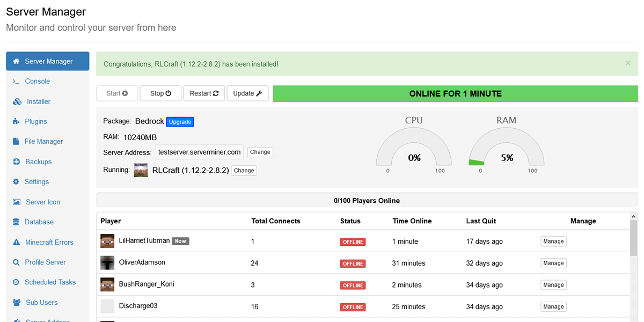Click the CPU usage gauge
The width and height of the screenshot is (644, 322).
[x=414, y=148]
